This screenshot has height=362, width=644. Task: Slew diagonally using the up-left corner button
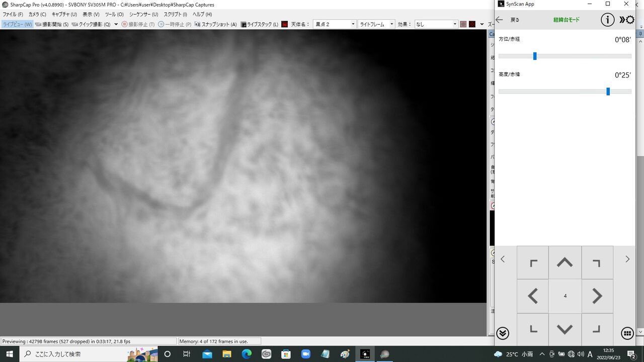coord(533,262)
